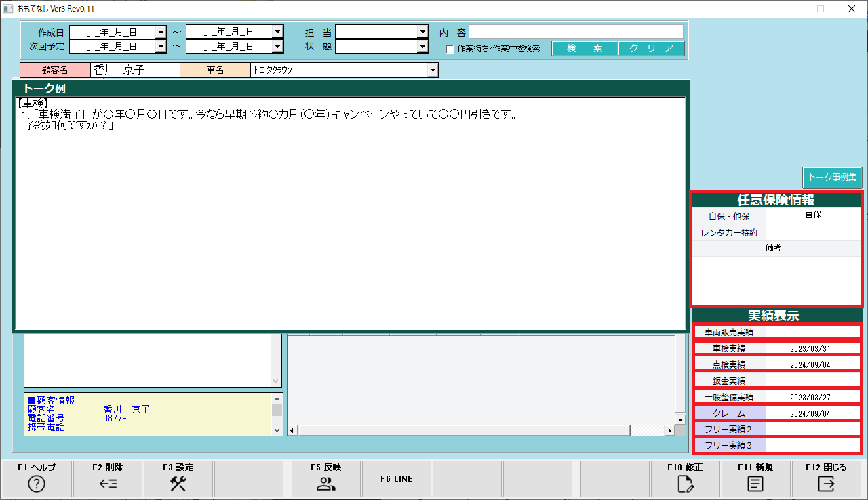The height and width of the screenshot is (500, 868).
Task: Open the 作成日 start date picker arrow
Action: click(161, 32)
